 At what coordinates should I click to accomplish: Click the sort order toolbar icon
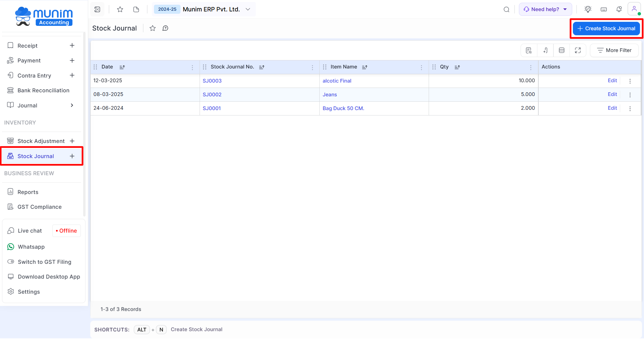[x=545, y=50]
